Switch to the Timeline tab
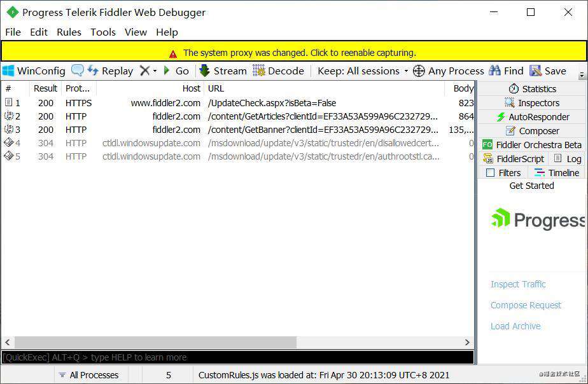 [x=557, y=173]
